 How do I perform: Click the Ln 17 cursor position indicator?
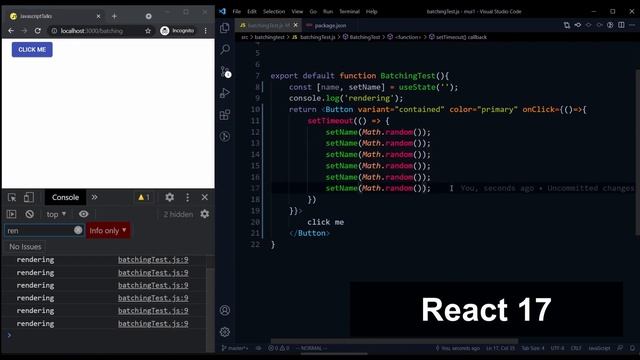click(500, 348)
